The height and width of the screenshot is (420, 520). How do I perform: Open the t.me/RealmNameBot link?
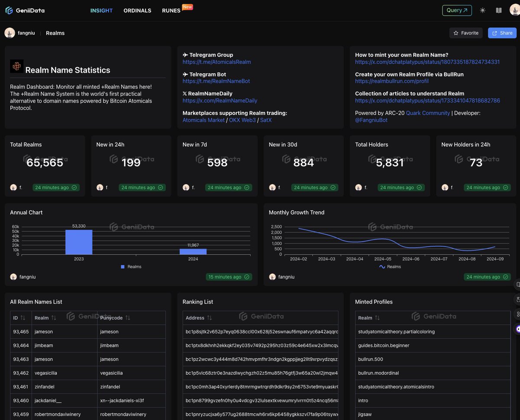click(216, 81)
